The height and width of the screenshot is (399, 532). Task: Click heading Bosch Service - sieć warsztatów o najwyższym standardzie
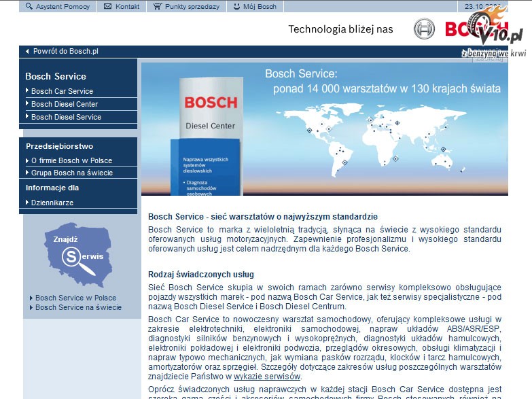(263, 217)
